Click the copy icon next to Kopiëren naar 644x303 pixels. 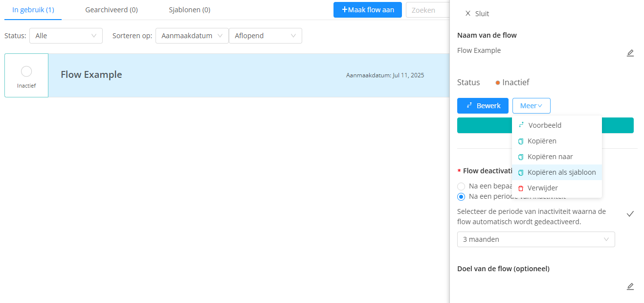tap(521, 157)
